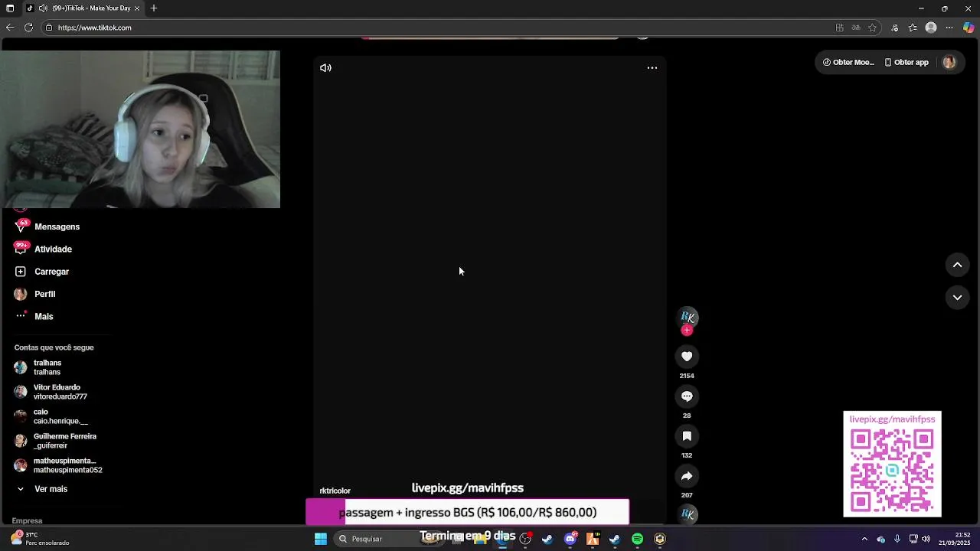The height and width of the screenshot is (551, 980).
Task: Open Windows Start menu
Action: pyautogui.click(x=321, y=539)
